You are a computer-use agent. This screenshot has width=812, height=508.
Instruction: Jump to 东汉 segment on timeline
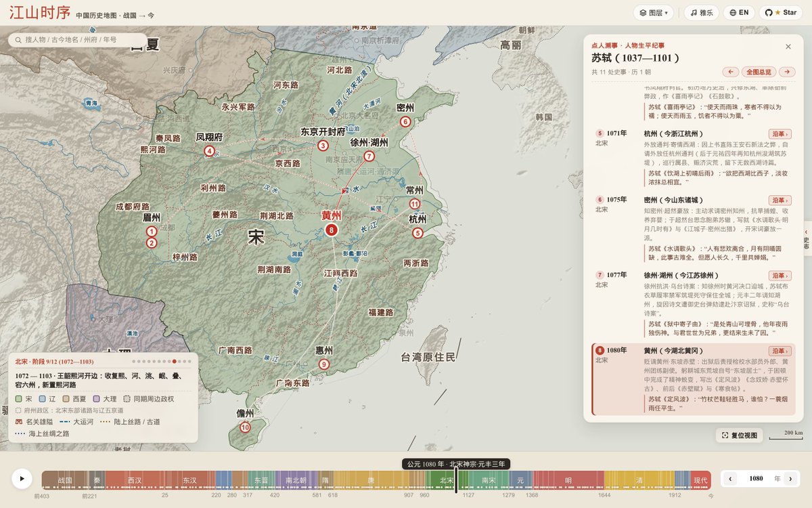[189, 480]
